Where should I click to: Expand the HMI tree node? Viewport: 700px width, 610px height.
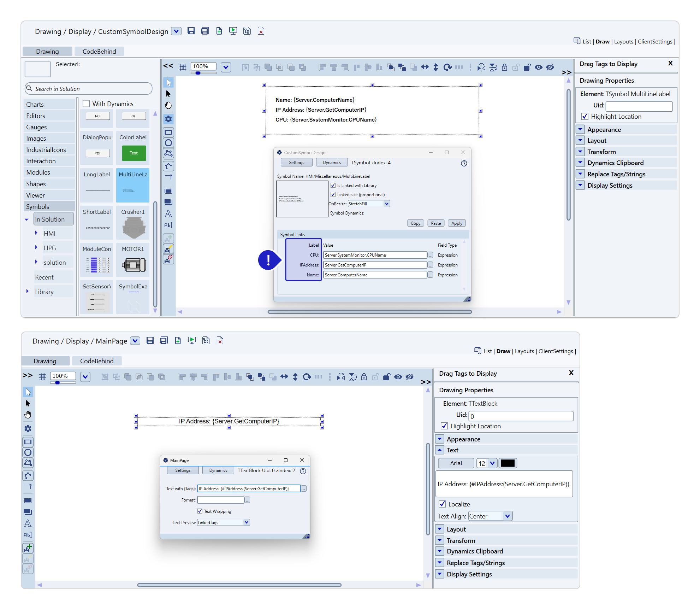36,233
